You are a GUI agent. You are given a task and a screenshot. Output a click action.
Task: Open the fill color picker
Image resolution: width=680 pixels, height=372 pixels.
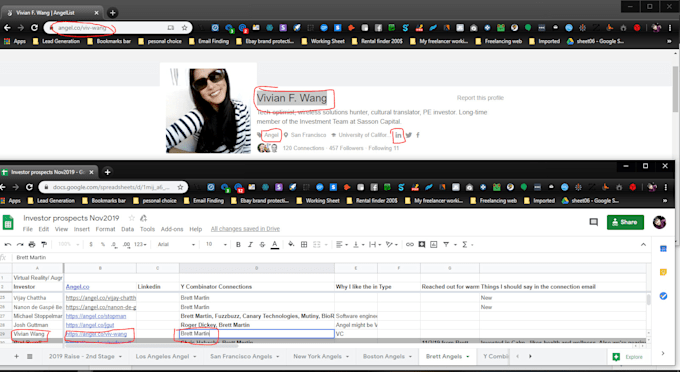pos(291,245)
